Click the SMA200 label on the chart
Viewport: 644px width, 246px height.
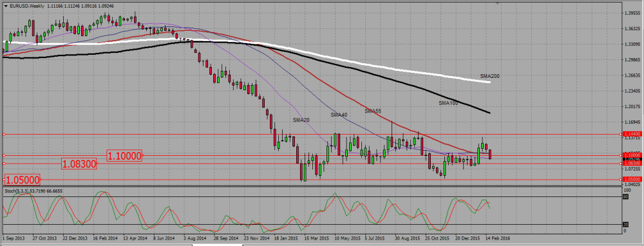489,77
